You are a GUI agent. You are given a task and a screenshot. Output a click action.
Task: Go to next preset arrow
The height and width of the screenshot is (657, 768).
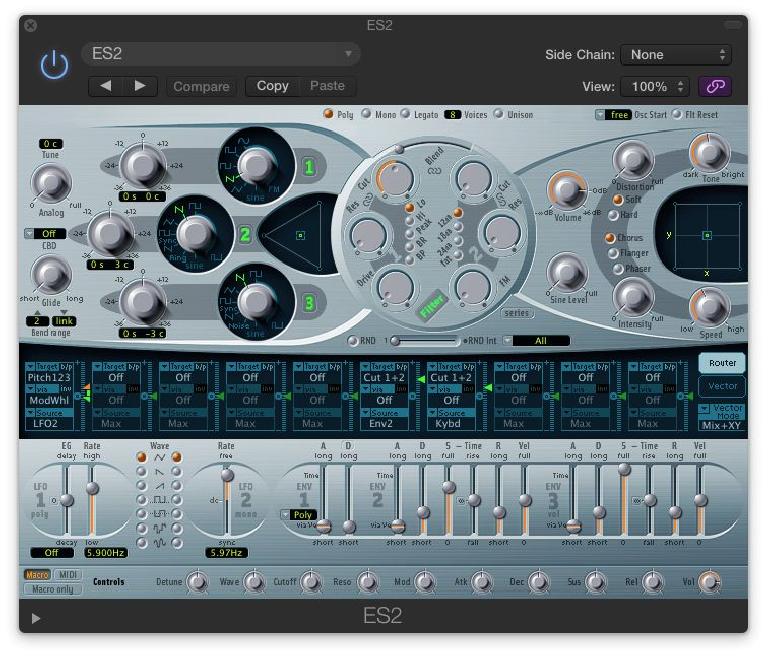tap(140, 86)
